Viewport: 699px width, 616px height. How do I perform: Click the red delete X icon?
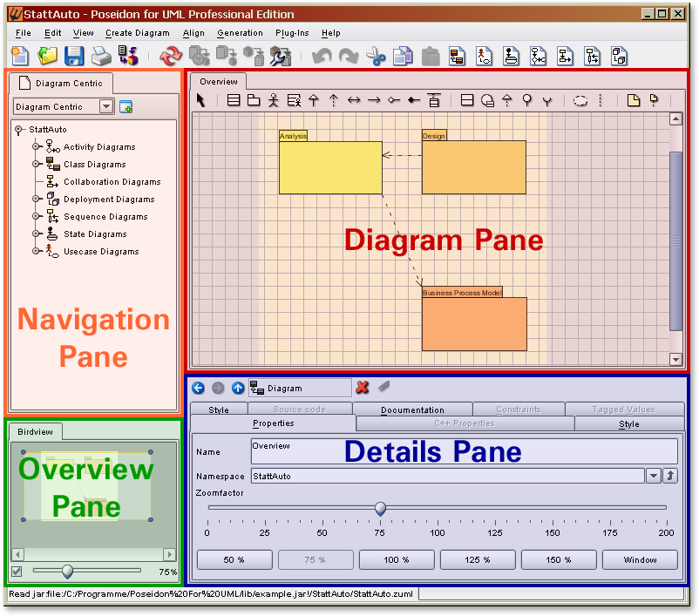pyautogui.click(x=363, y=388)
